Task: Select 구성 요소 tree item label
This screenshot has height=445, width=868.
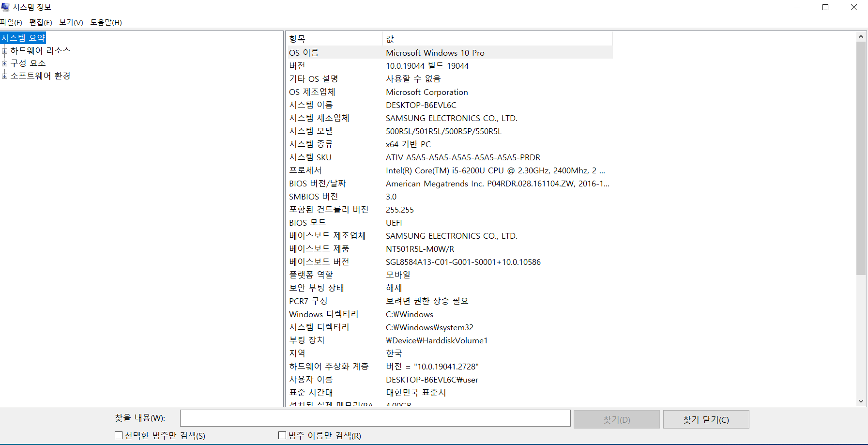Action: click(x=28, y=63)
